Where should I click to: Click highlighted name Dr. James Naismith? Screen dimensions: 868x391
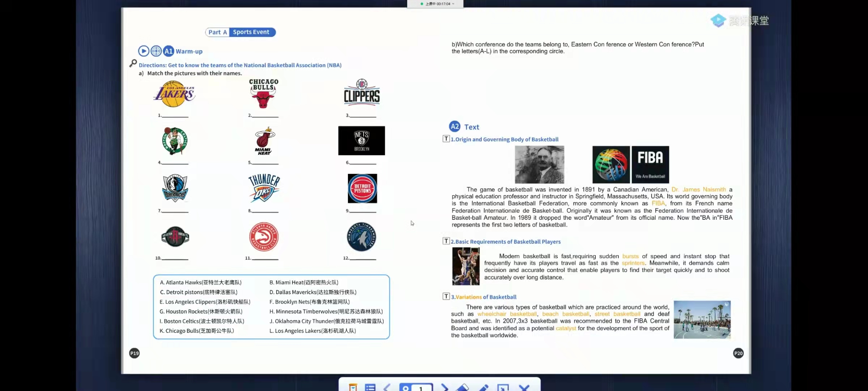pyautogui.click(x=698, y=190)
